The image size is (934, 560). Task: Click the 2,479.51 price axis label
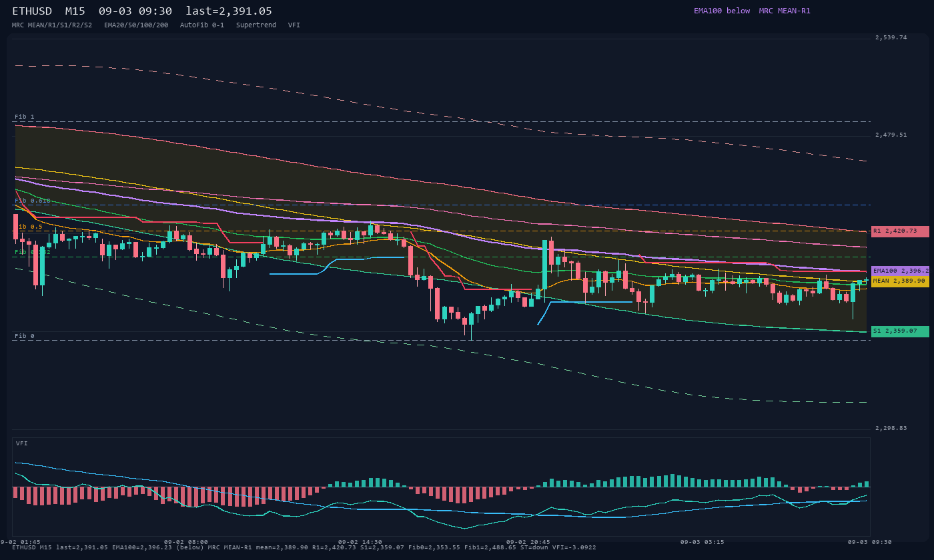point(891,135)
